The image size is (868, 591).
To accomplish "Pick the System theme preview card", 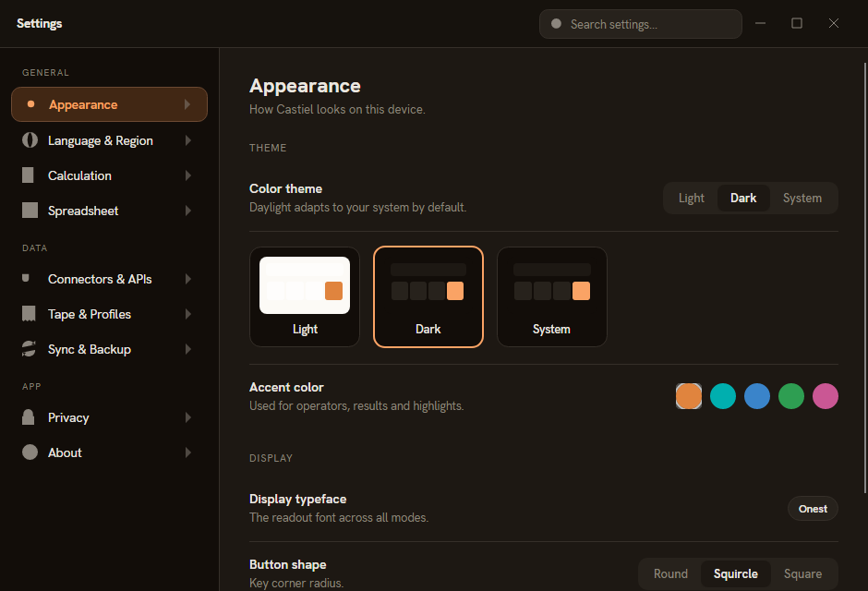I will (552, 296).
